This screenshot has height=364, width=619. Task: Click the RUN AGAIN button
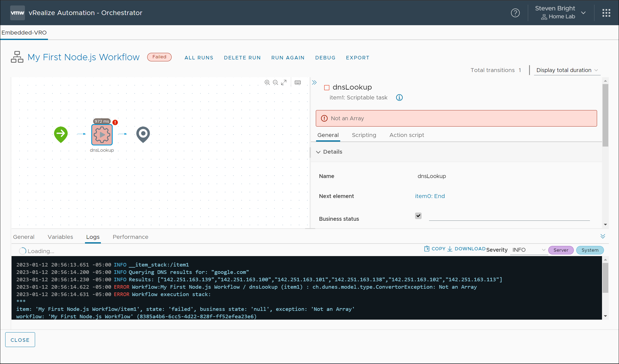(x=288, y=58)
